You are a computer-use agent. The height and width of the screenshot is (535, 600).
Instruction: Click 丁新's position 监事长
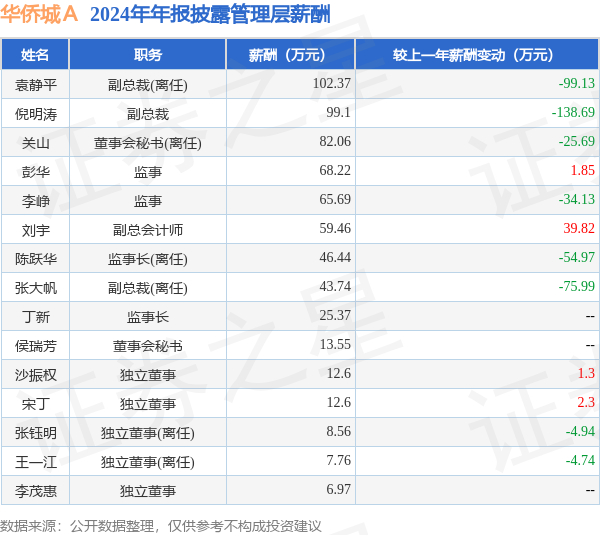point(148,317)
